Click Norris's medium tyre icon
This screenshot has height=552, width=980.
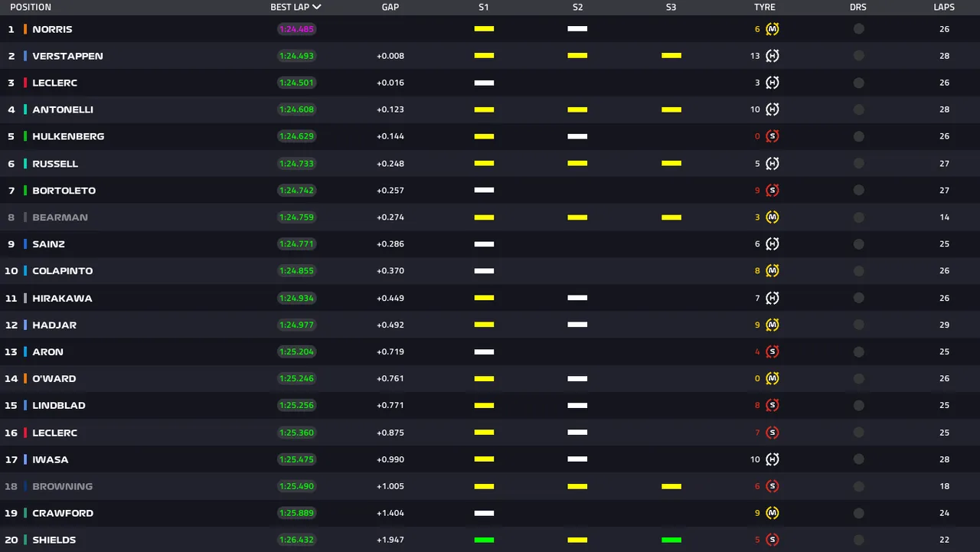coord(773,29)
